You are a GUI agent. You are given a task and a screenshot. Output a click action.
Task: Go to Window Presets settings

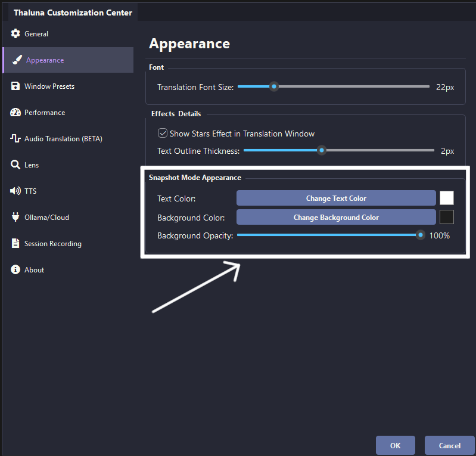pyautogui.click(x=68, y=86)
